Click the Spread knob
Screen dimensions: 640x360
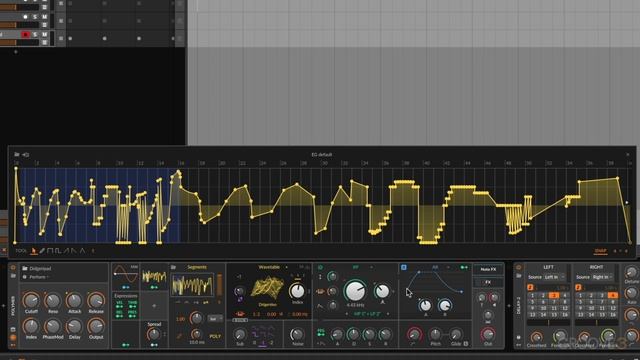pos(154,334)
